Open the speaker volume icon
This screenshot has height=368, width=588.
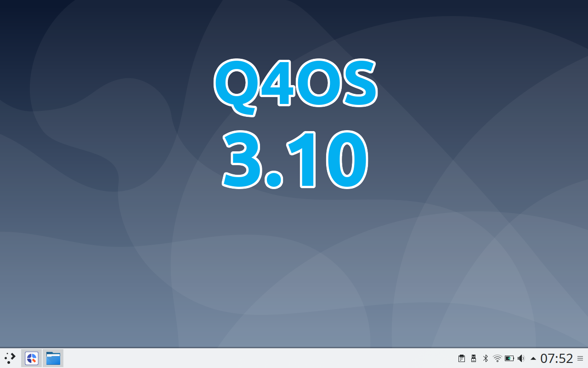[x=521, y=358]
